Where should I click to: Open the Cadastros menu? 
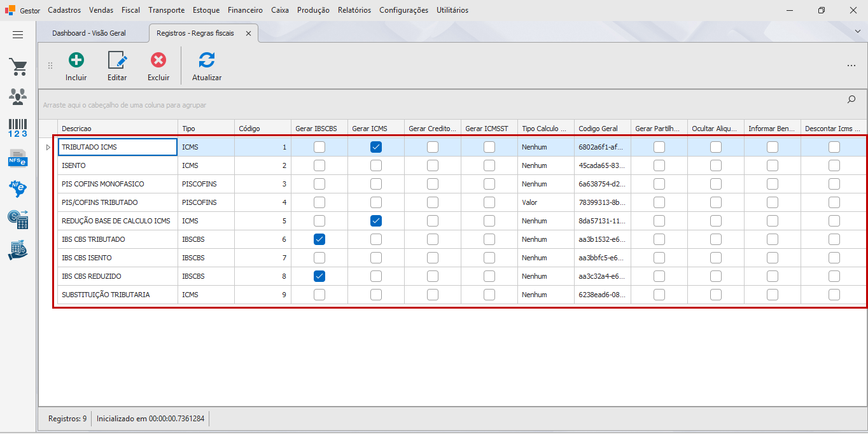pos(64,10)
